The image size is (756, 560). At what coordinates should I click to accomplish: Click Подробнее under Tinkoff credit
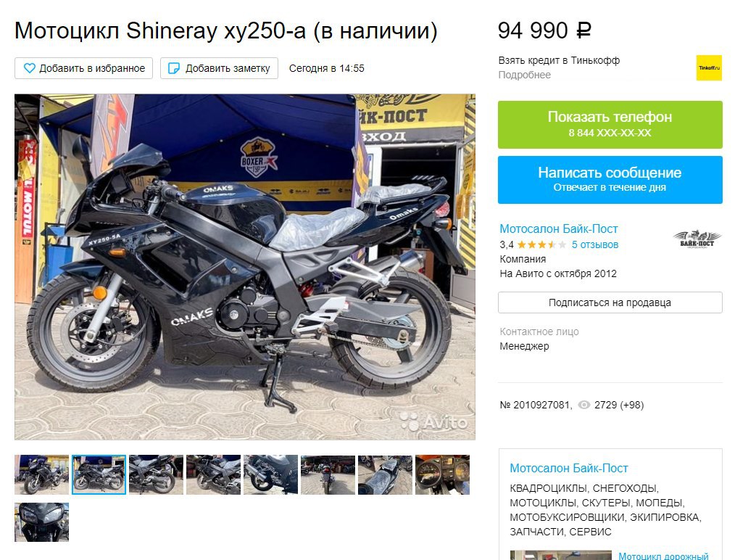click(524, 75)
